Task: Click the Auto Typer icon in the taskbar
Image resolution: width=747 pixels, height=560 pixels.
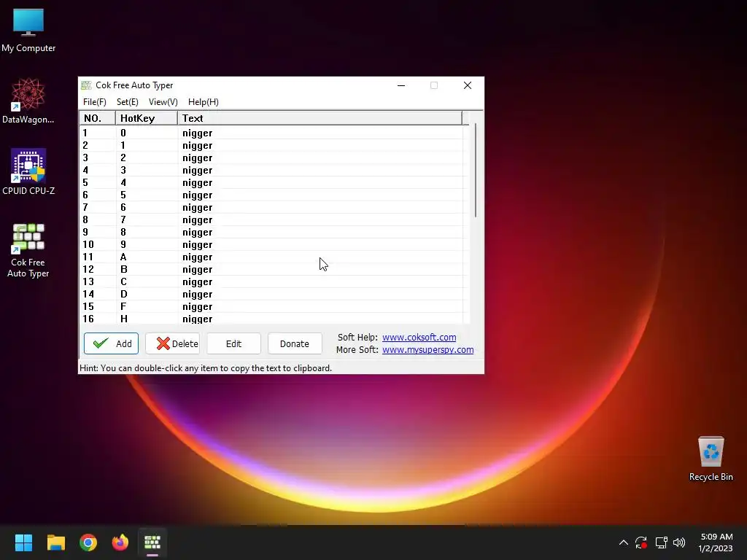Action: click(x=152, y=542)
